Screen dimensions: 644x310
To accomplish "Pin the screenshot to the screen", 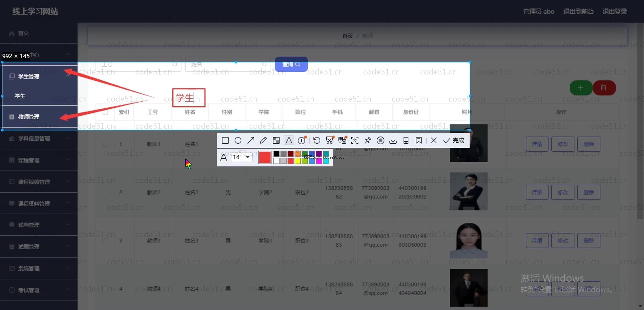I will click(368, 141).
